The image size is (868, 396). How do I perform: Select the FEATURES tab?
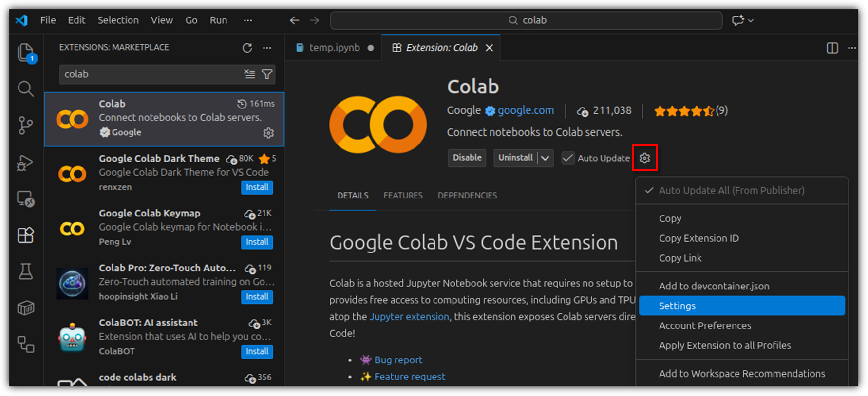[x=403, y=196]
